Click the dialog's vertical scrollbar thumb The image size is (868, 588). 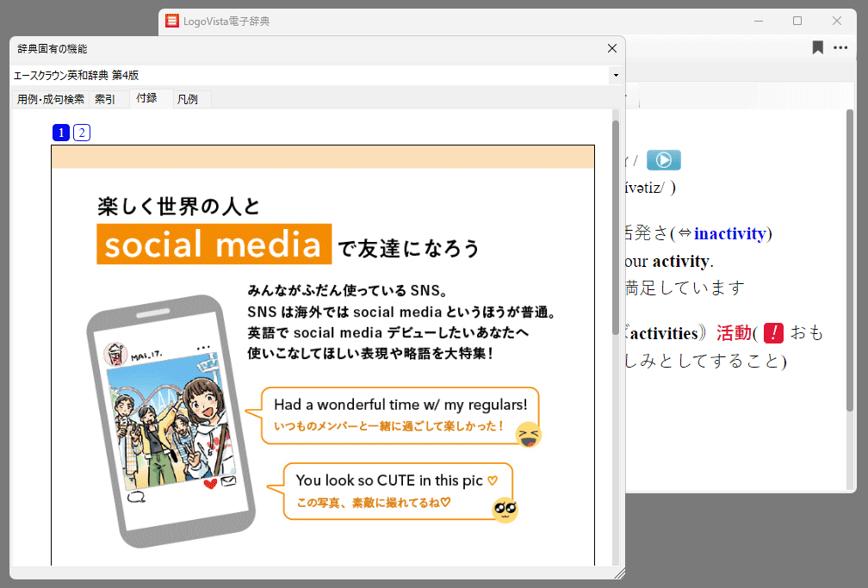click(615, 215)
